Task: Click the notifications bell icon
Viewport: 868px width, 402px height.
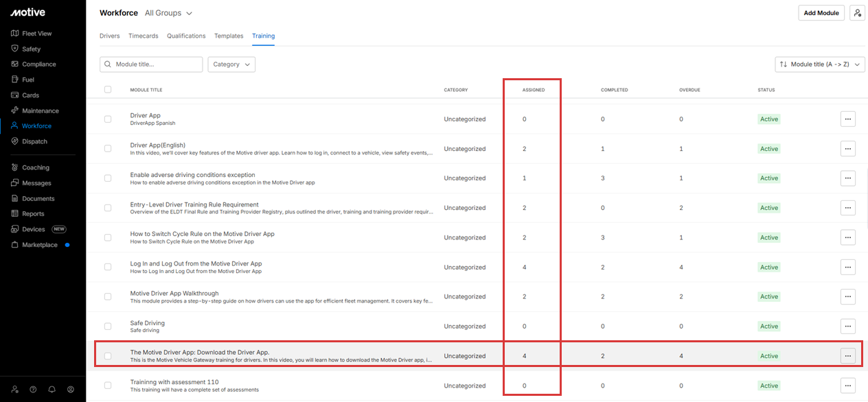Action: (52, 389)
